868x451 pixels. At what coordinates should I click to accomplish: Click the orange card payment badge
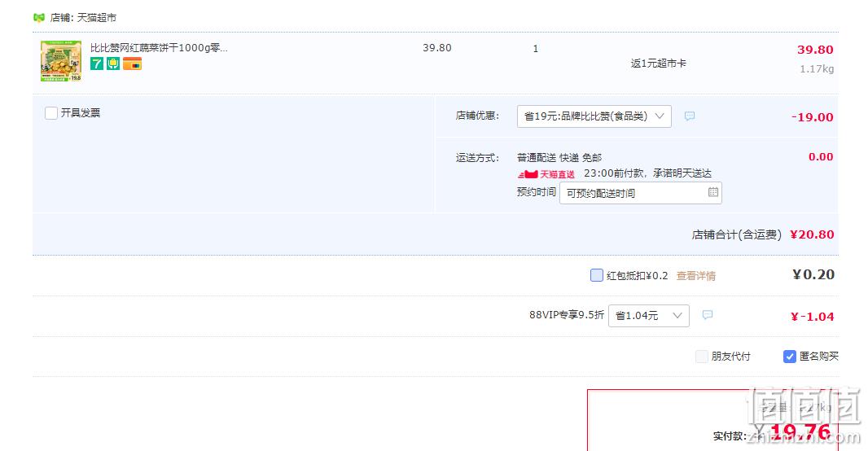132,63
